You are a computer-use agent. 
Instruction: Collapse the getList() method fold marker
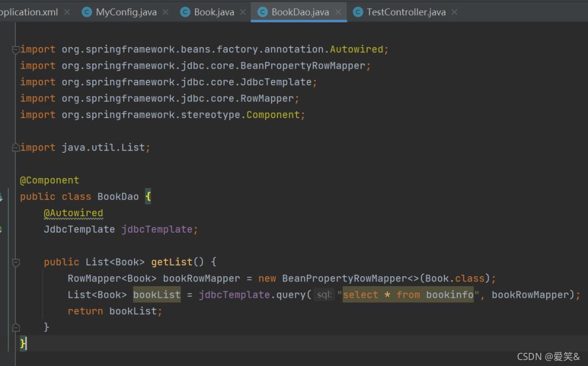tap(16, 262)
